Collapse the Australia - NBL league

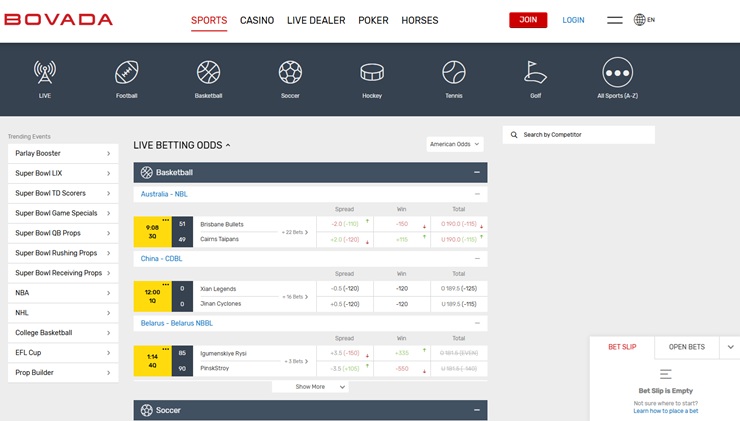pyautogui.click(x=477, y=194)
